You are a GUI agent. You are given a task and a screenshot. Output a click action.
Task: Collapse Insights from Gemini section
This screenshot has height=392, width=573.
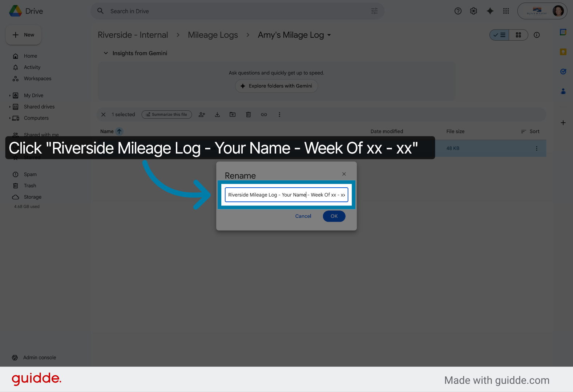pos(106,53)
